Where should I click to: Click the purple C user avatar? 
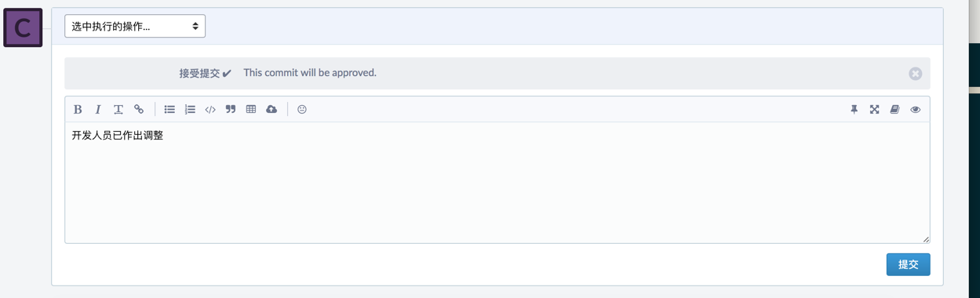pyautogui.click(x=23, y=27)
